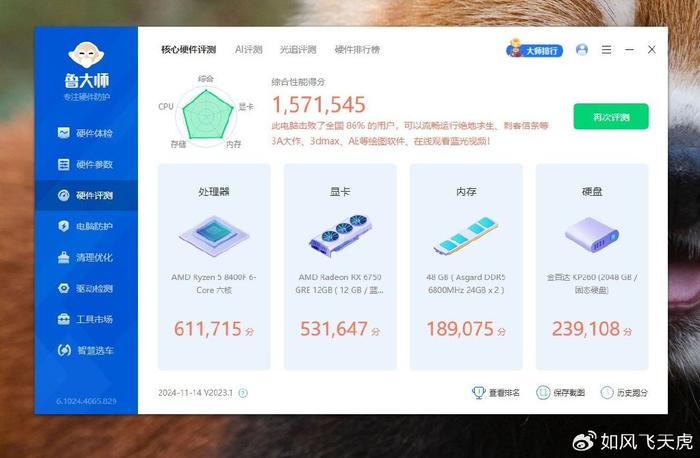
Task: Click the graphics score 531,647
Action: point(334,329)
